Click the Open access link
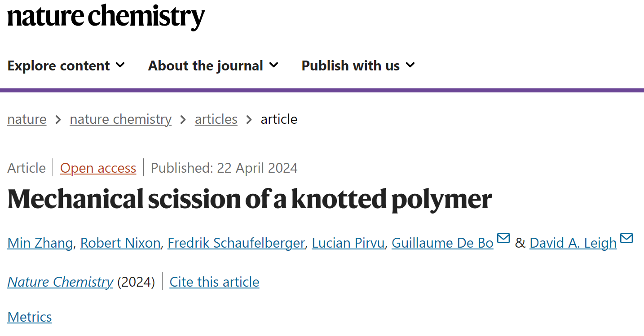Image resolution: width=644 pixels, height=336 pixels. (98, 168)
